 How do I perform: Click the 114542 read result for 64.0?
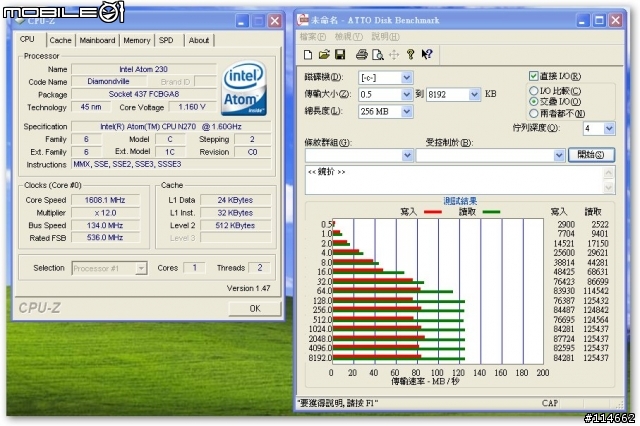[x=596, y=291]
